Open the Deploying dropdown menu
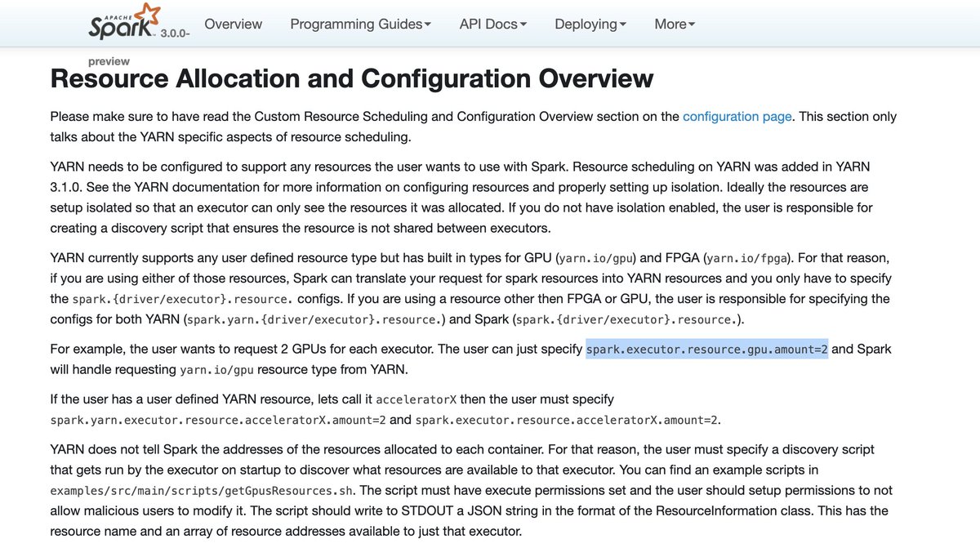Image resolution: width=980 pixels, height=557 pixels. click(590, 25)
